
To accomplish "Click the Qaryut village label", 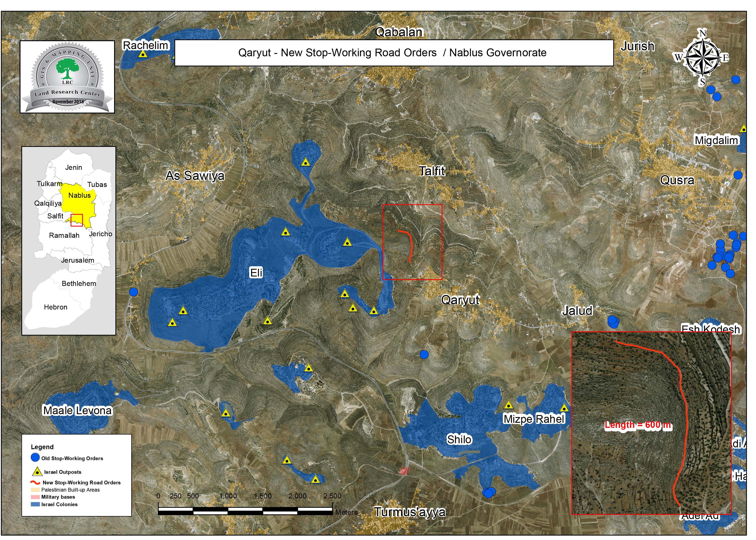I will click(460, 300).
